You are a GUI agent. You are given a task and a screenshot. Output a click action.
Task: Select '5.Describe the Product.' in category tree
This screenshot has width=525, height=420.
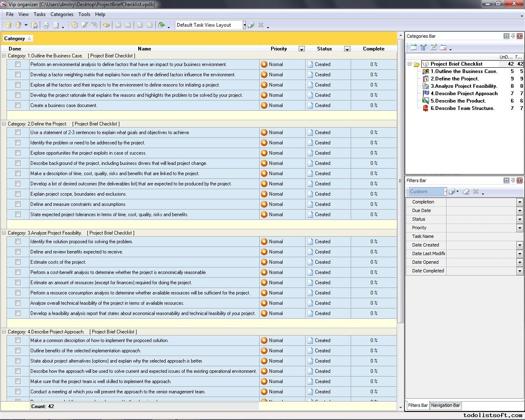pyautogui.click(x=458, y=101)
